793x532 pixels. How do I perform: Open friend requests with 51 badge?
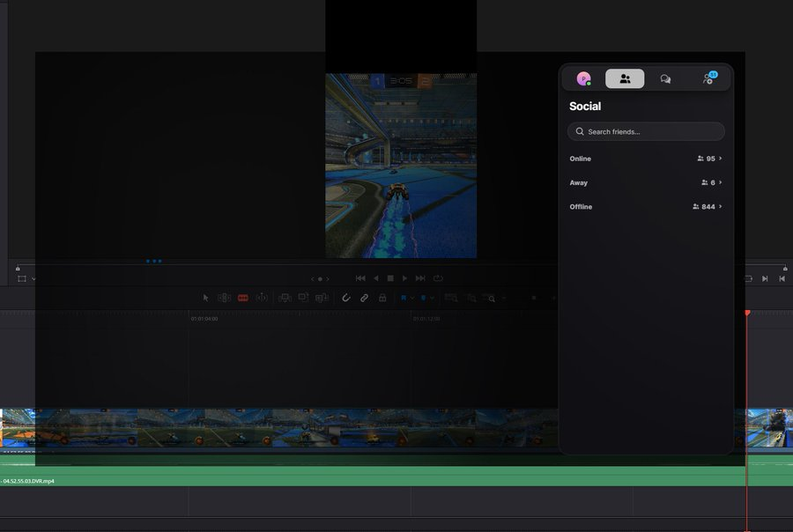coord(709,78)
